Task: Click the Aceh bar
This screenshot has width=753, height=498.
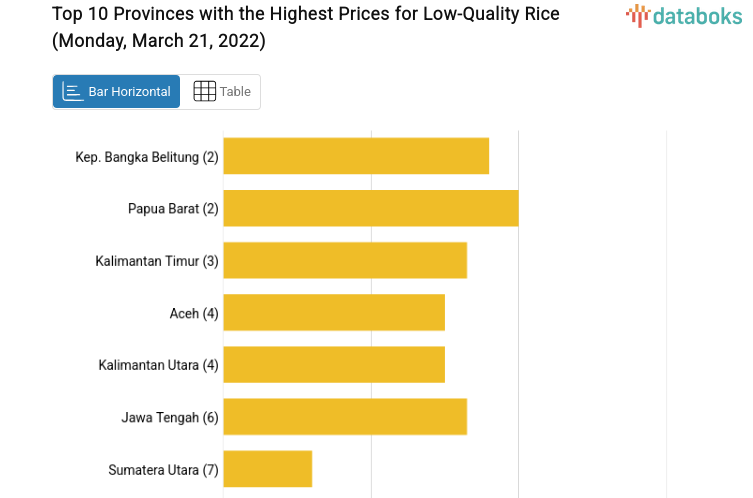Action: pos(334,312)
